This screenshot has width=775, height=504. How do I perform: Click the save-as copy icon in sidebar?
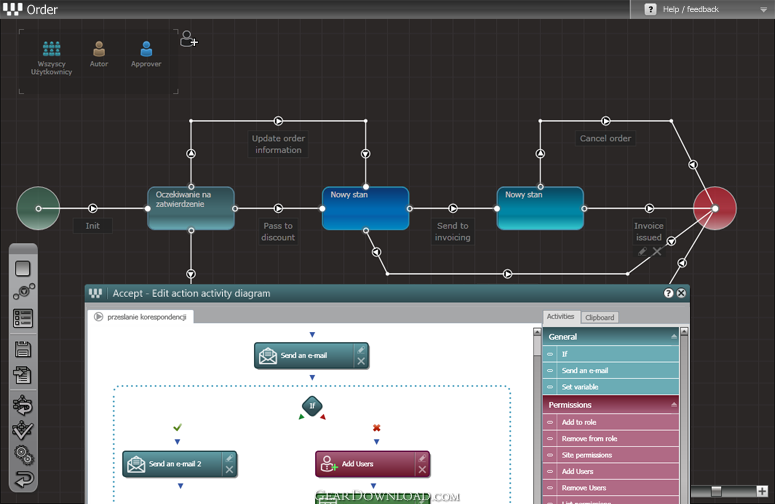23,375
